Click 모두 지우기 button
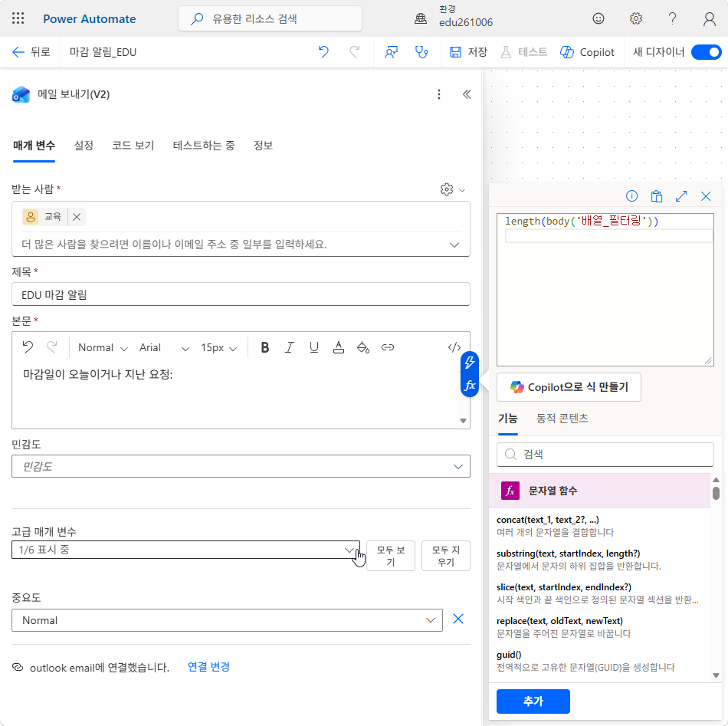728x726 pixels. pos(446,556)
